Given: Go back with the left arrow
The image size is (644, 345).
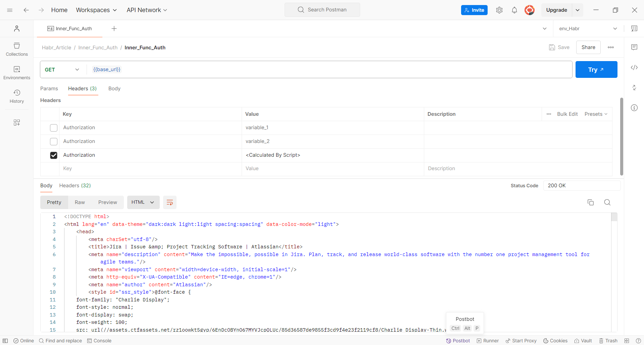Looking at the screenshot, I should click(x=26, y=10).
